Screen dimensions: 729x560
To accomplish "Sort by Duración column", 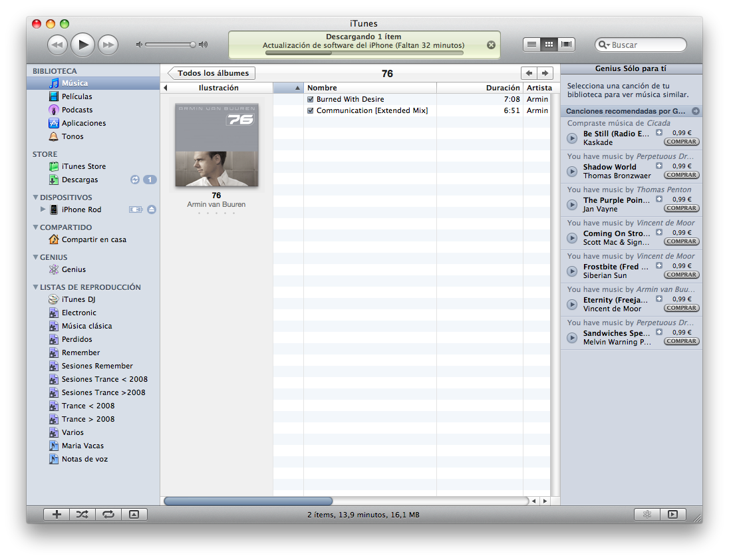I will [480, 88].
